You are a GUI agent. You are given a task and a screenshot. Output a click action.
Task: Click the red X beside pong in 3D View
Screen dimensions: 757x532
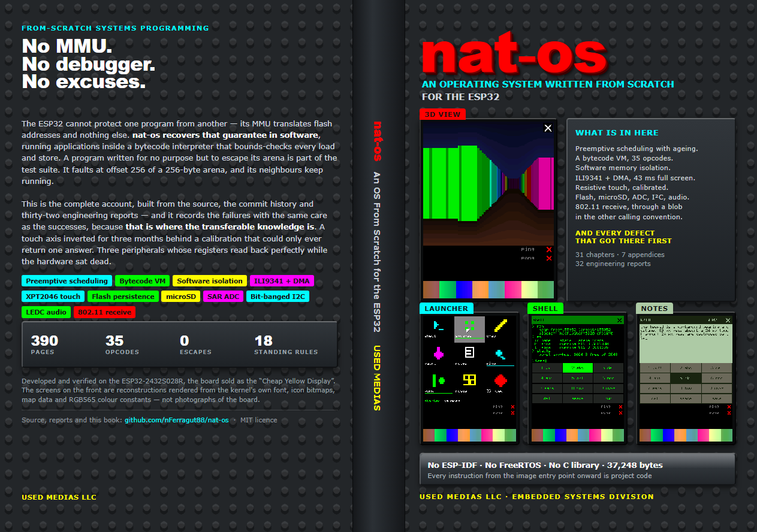point(549,258)
